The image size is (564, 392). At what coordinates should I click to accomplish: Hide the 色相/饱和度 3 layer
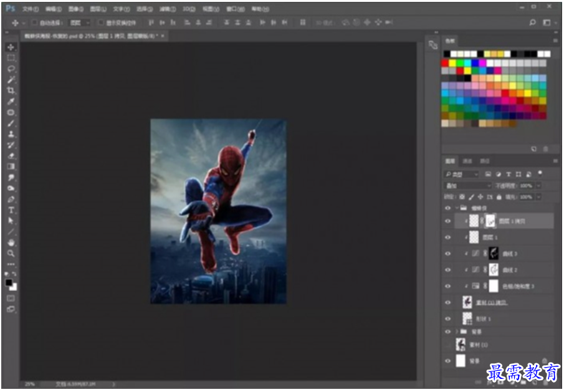tap(448, 286)
